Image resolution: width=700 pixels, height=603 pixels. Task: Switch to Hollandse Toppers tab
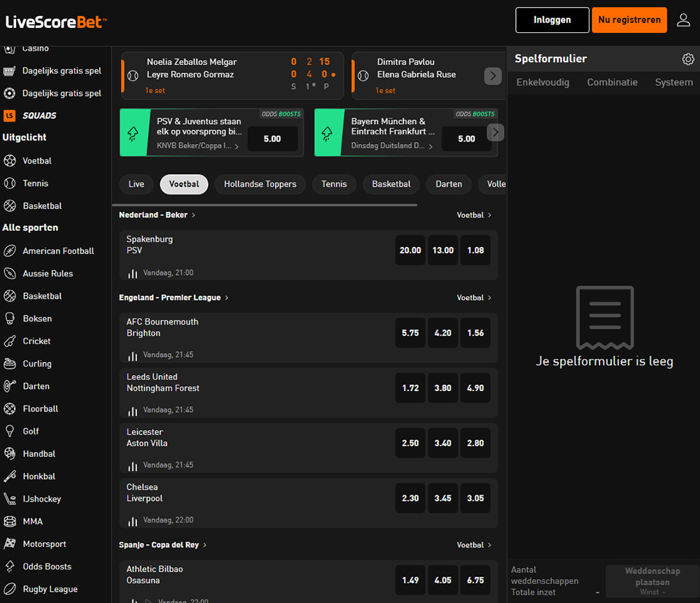[260, 184]
